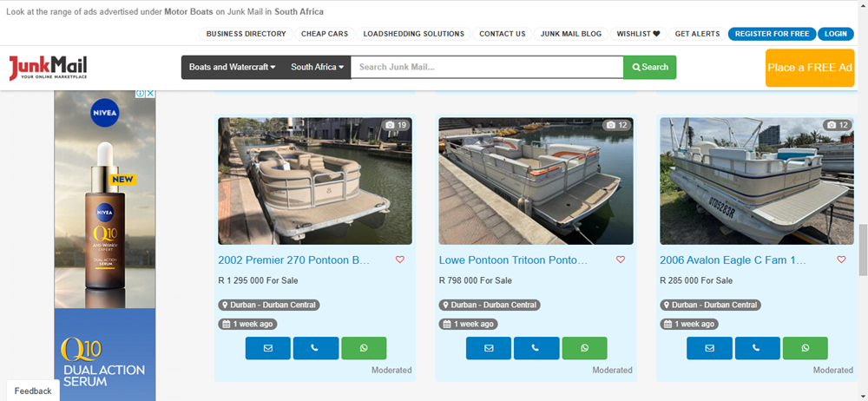Close the Nivea ad using X icon

[150, 94]
